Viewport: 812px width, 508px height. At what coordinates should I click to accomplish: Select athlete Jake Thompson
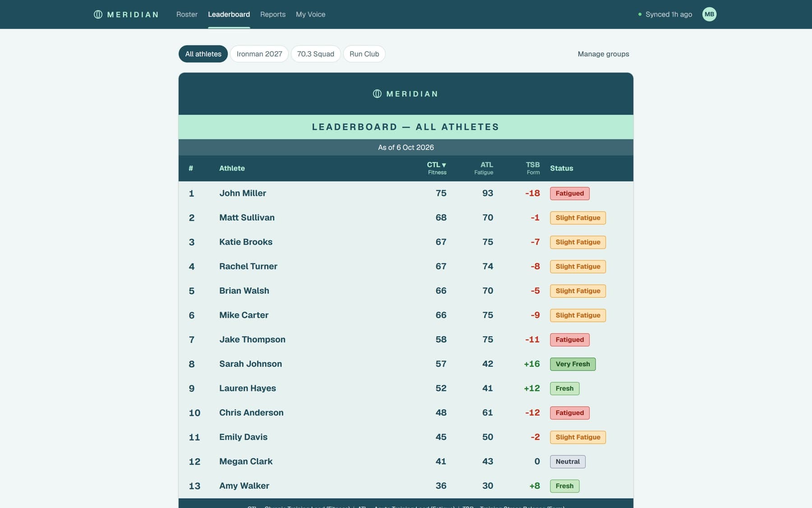[x=252, y=339]
